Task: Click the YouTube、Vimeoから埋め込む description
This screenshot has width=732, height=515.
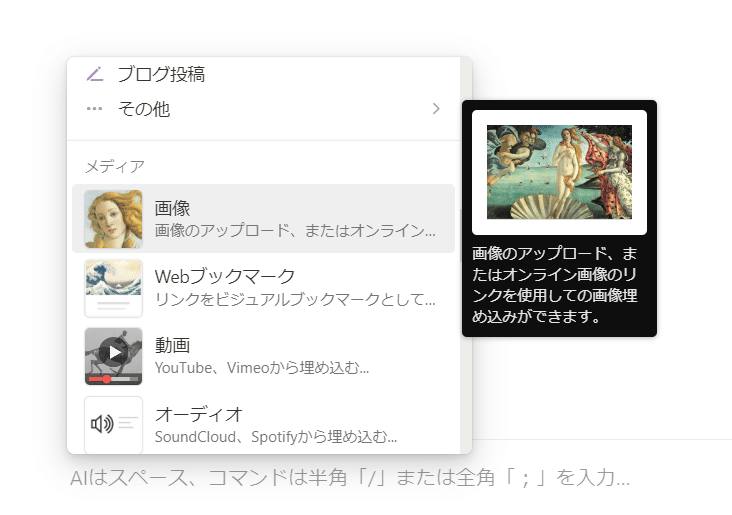Action: coord(262,368)
